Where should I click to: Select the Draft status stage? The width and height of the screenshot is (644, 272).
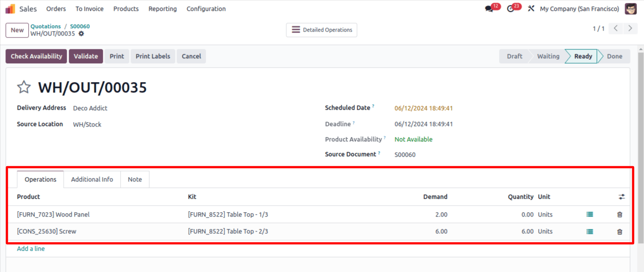pyautogui.click(x=514, y=56)
